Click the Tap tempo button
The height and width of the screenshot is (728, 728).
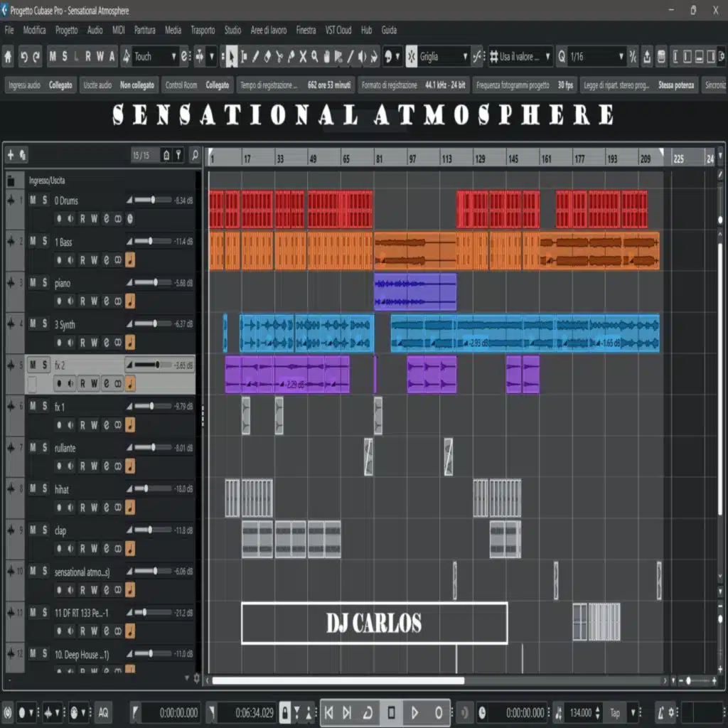coord(615,712)
